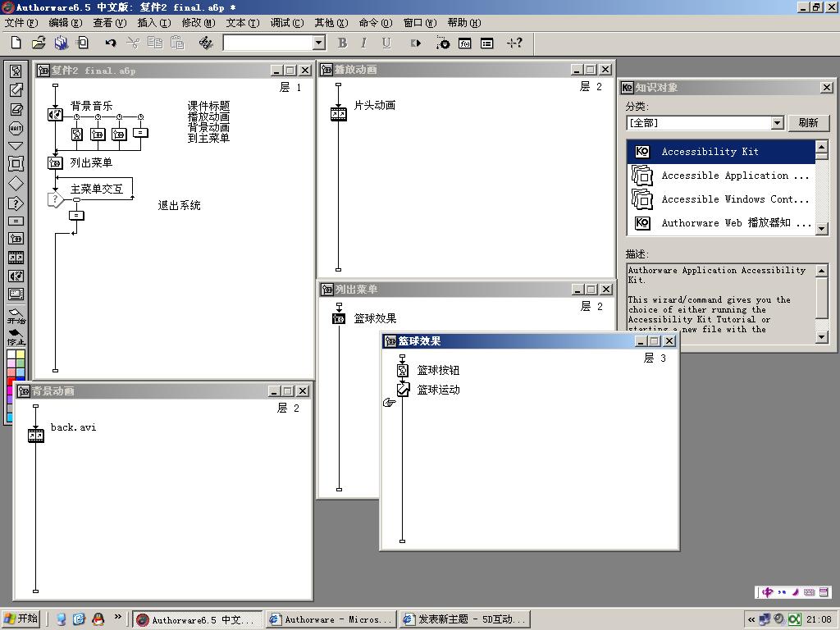
Task: Click the Import toolbar icon
Action: [83, 43]
